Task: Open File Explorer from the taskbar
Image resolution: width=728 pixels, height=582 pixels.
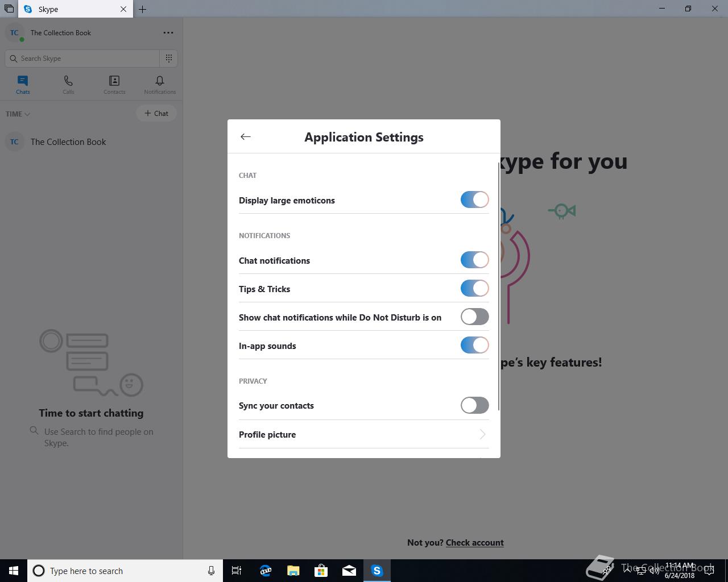Action: point(293,571)
